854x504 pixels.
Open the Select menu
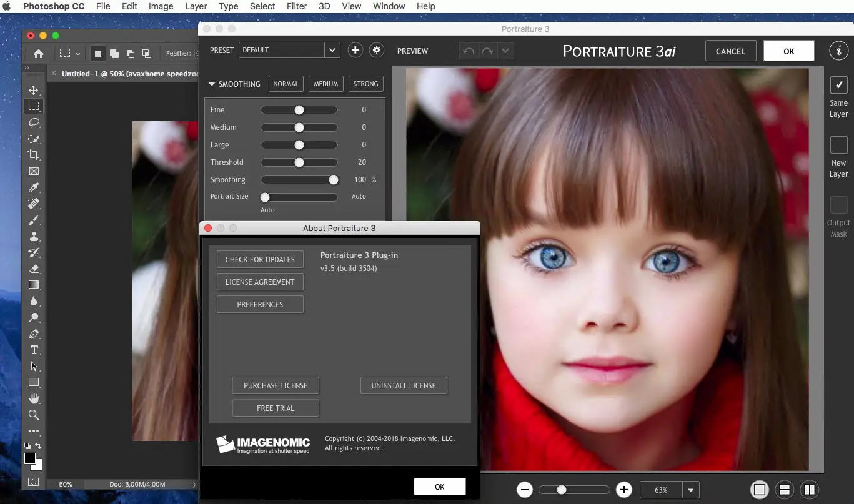coord(262,6)
